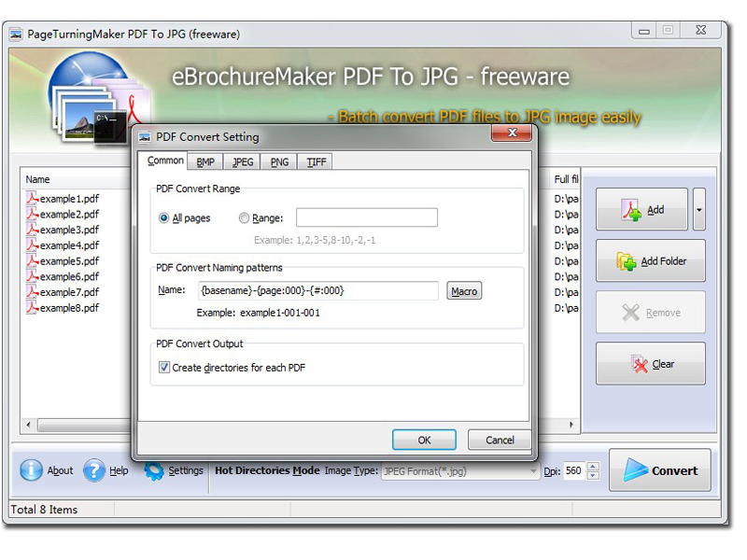Click the PDF Convert Setting dialog title icon
Screen dimensions: 747x560
[145, 137]
